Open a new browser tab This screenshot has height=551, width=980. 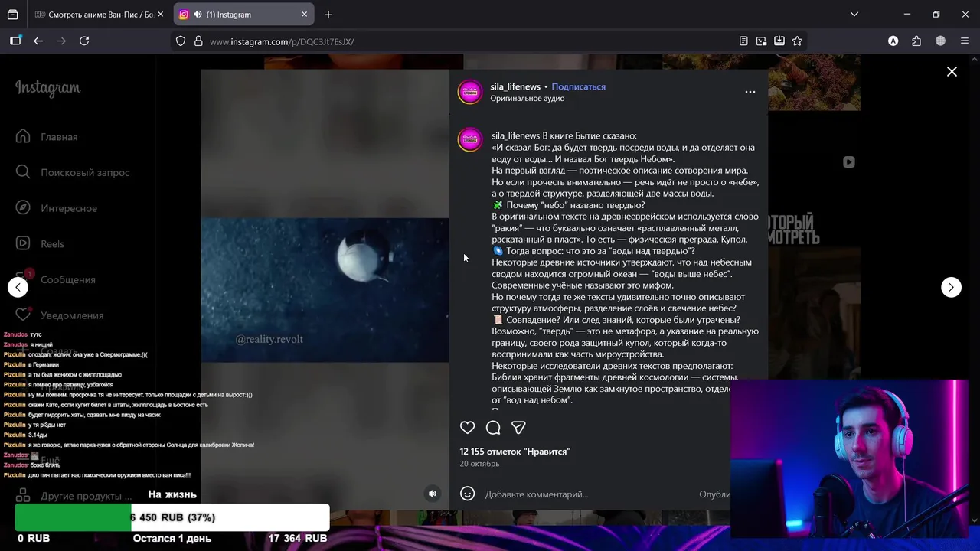(x=328, y=15)
